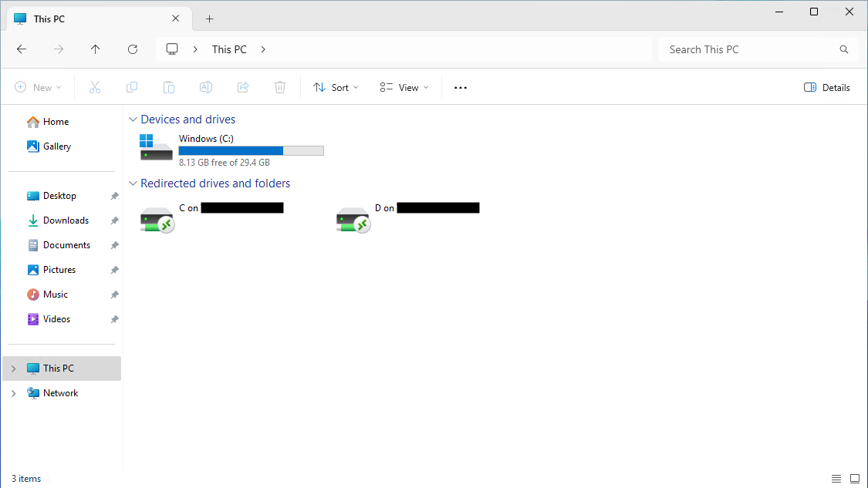868x488 pixels.
Task: Maximize the File Explorer window
Action: tap(814, 12)
